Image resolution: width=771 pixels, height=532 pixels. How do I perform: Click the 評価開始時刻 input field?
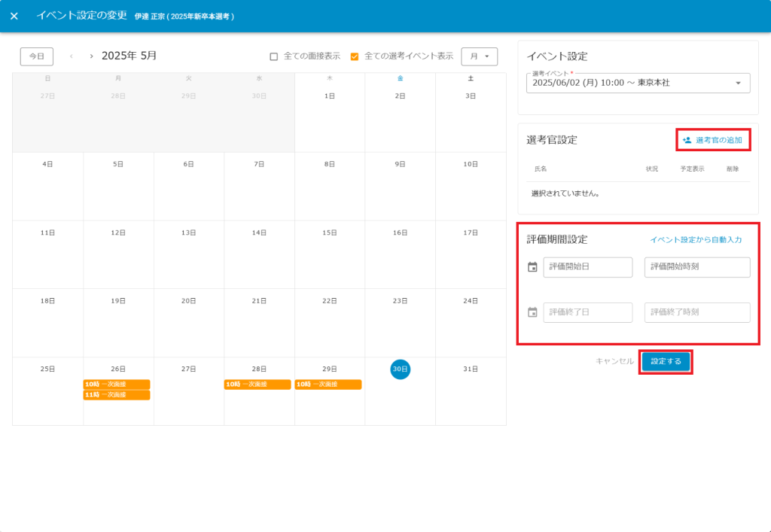[696, 267]
